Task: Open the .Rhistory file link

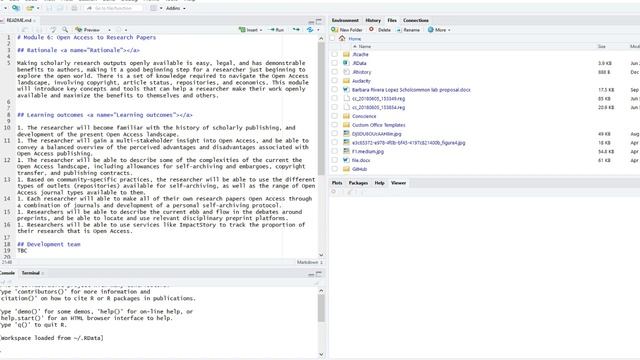Action: tap(362, 72)
